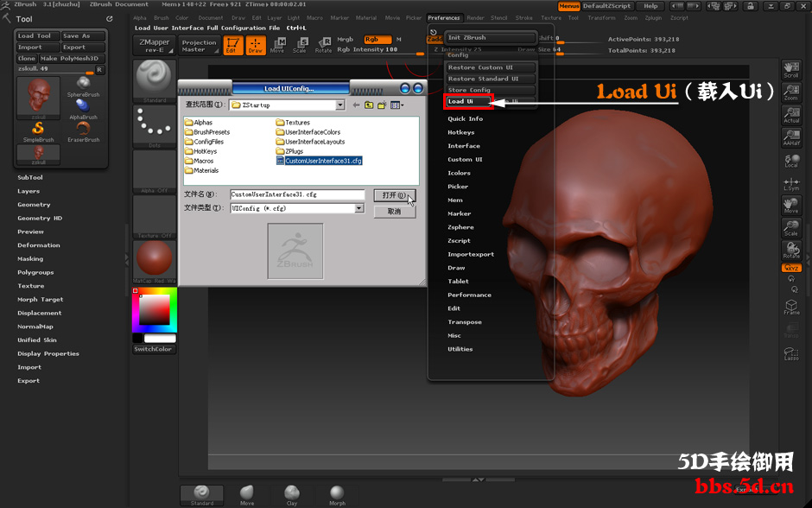Click the Load Tool button
Image resolution: width=812 pixels, height=508 pixels.
click(x=38, y=35)
